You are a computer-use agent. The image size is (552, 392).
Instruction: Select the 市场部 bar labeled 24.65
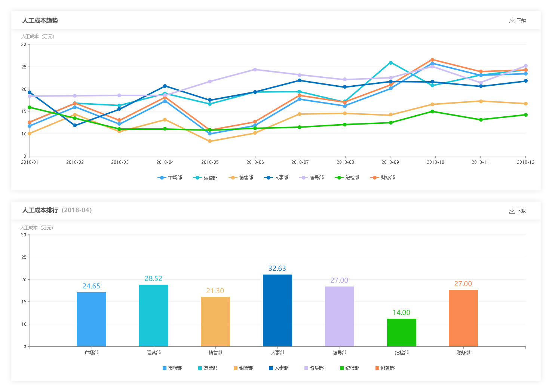pyautogui.click(x=92, y=319)
